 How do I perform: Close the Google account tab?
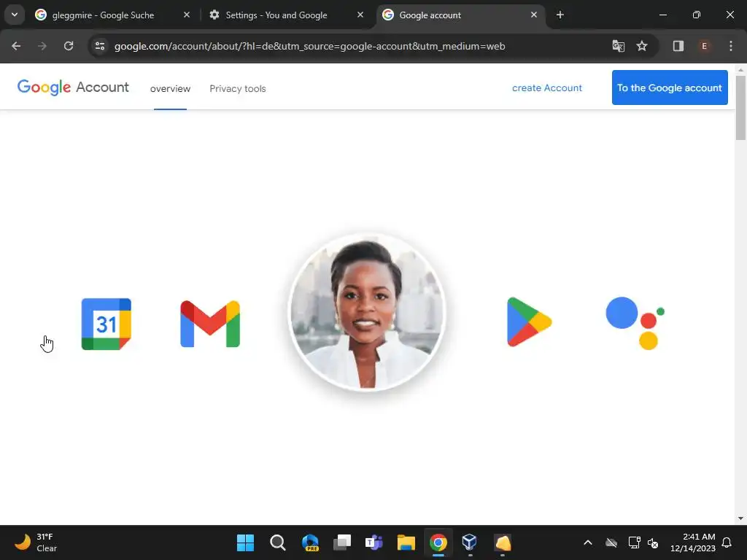coord(534,15)
